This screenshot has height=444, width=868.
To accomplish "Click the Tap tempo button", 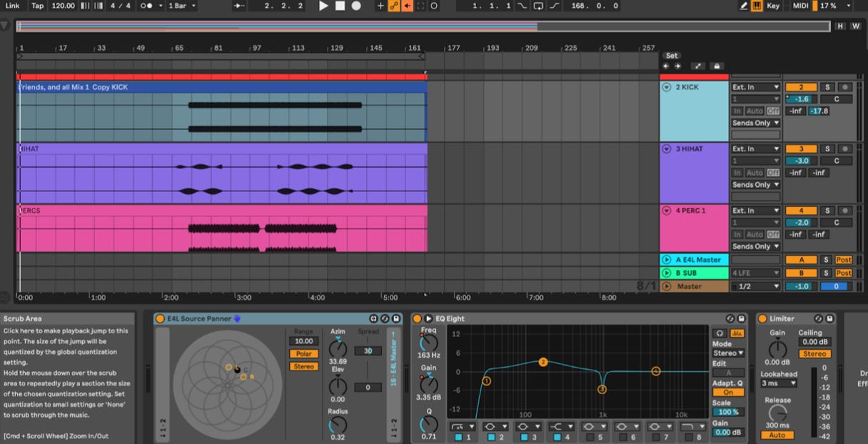I will pos(37,6).
